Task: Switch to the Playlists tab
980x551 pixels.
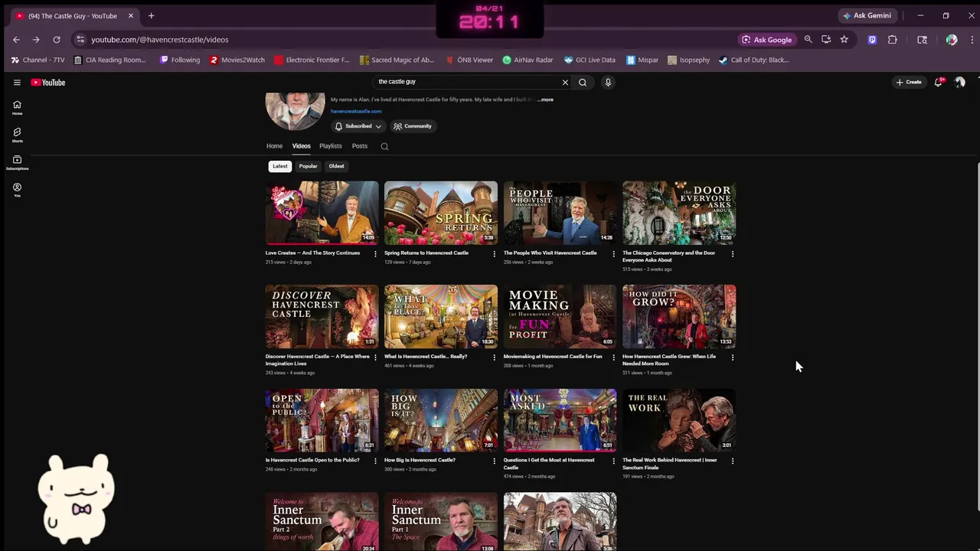Action: [x=331, y=146]
